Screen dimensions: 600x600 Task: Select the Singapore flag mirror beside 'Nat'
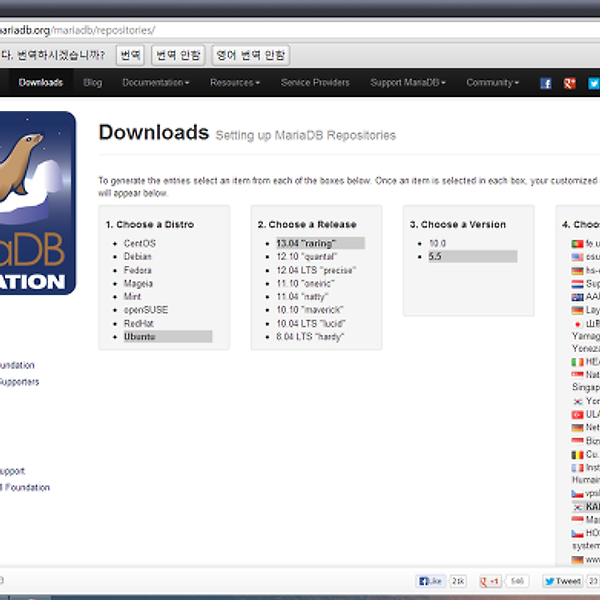click(x=577, y=374)
